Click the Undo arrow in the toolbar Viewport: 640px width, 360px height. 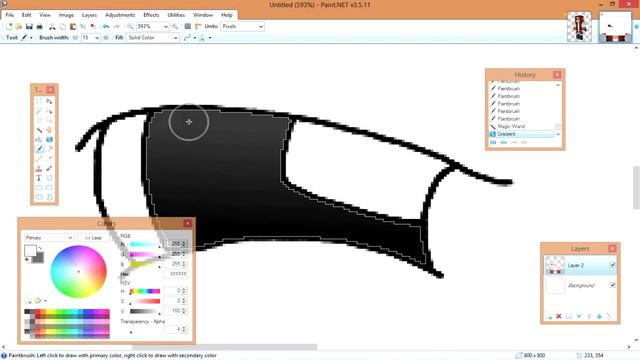106,27
